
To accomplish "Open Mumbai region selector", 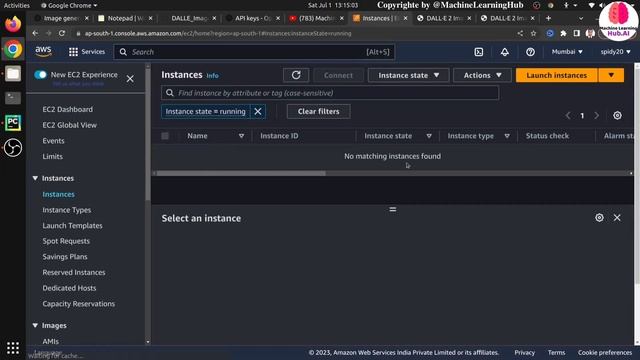I will 567,52.
